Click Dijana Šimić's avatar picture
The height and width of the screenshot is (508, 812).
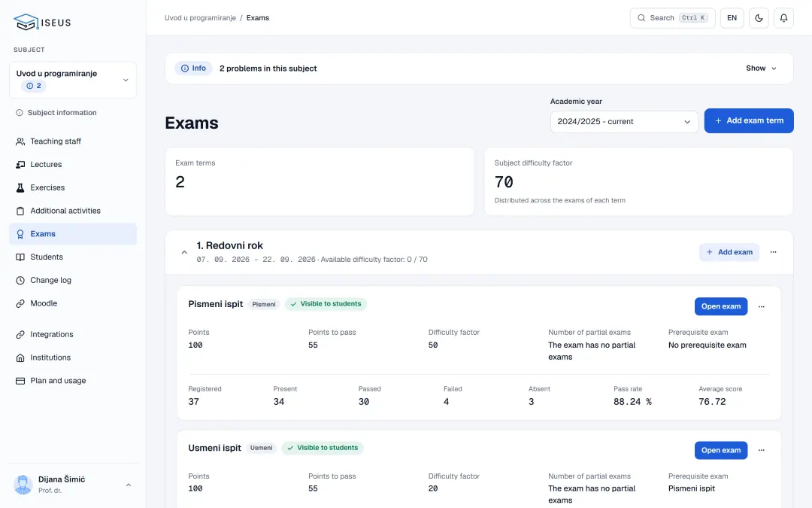tap(23, 485)
